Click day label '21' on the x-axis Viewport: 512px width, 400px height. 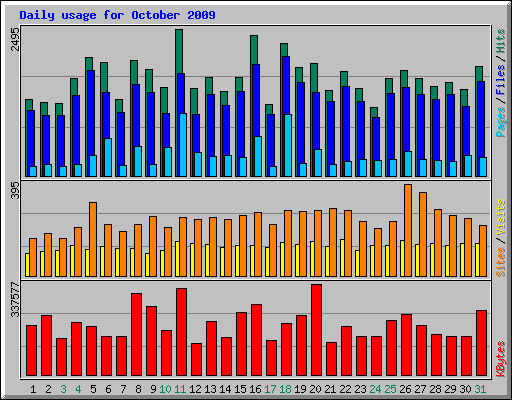(x=330, y=389)
